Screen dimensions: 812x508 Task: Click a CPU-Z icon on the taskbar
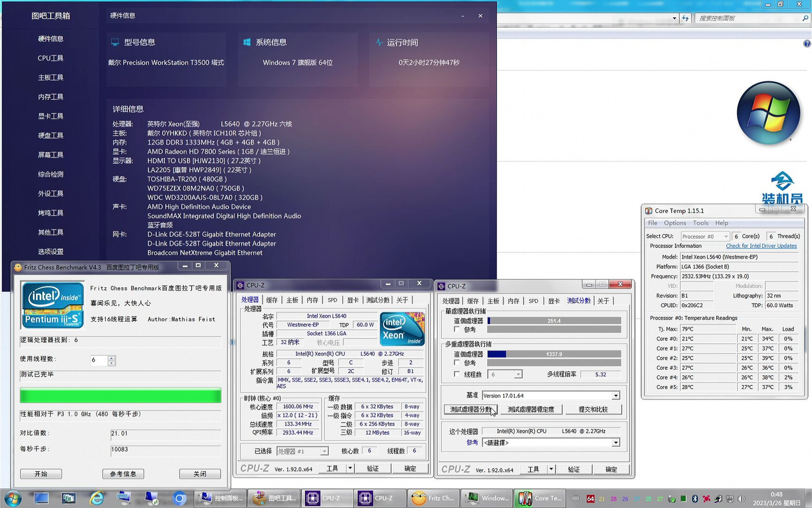327,498
